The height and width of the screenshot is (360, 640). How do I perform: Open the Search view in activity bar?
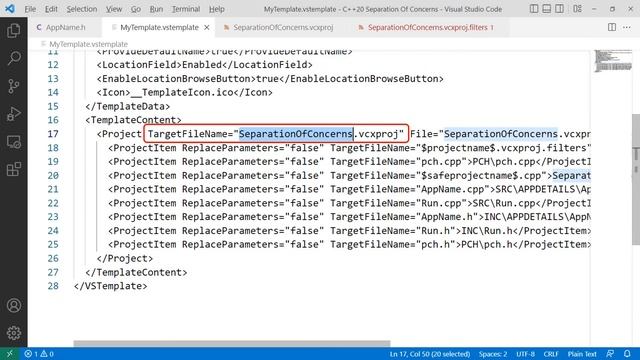[13, 58]
